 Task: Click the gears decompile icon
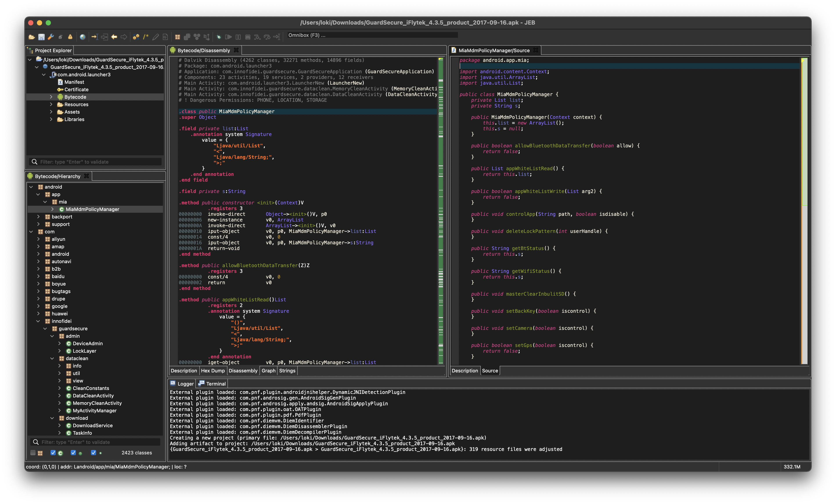click(x=136, y=37)
